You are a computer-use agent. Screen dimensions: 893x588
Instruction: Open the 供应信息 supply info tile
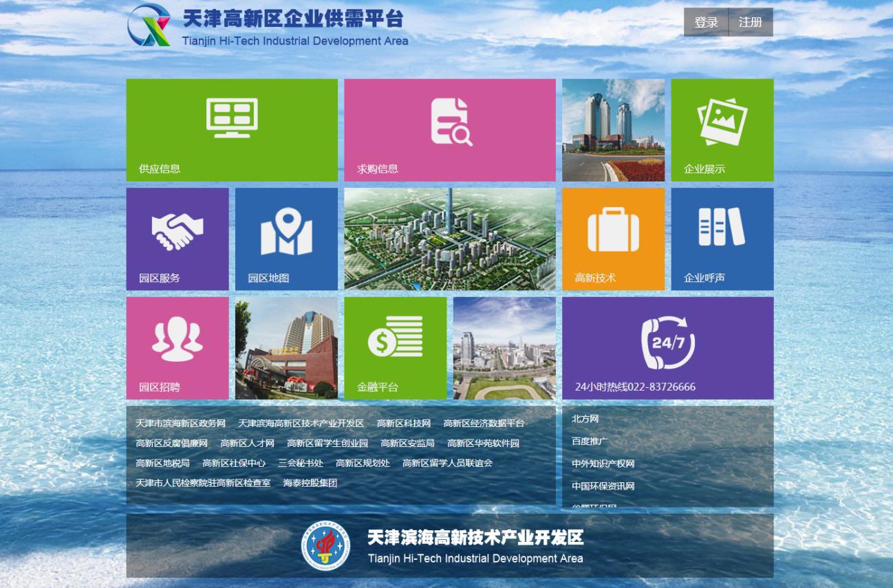(232, 130)
